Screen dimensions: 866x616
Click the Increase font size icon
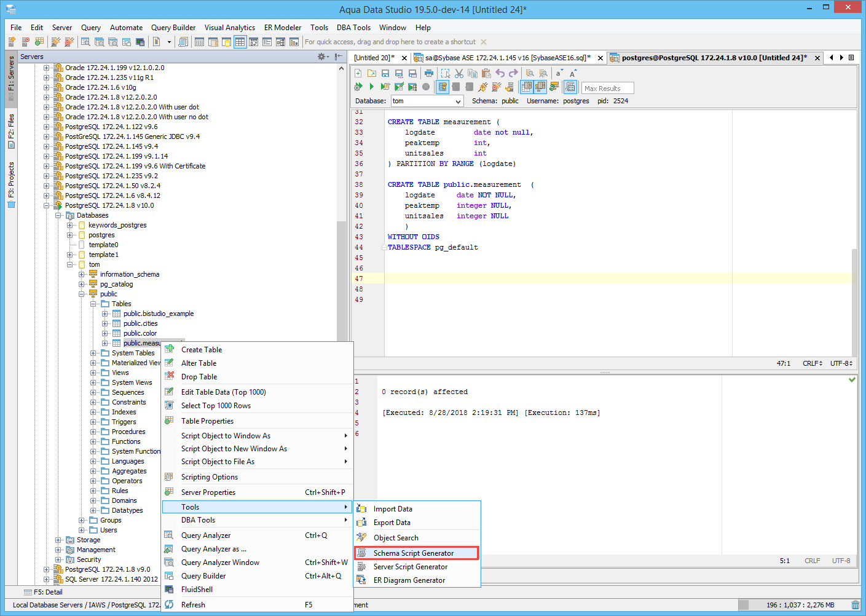(x=573, y=73)
